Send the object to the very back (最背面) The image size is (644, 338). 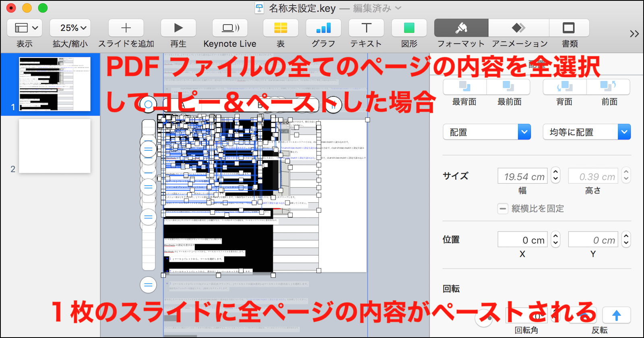[x=465, y=87]
